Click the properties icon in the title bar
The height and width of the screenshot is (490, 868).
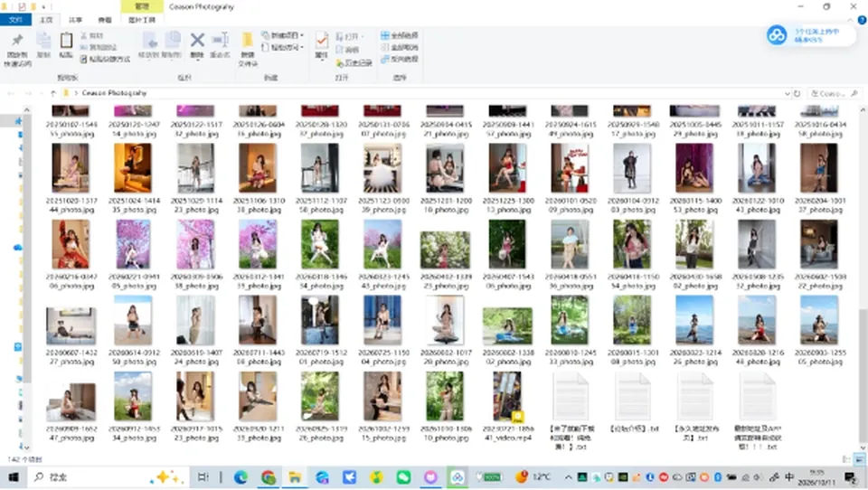pyautogui.click(x=22, y=6)
